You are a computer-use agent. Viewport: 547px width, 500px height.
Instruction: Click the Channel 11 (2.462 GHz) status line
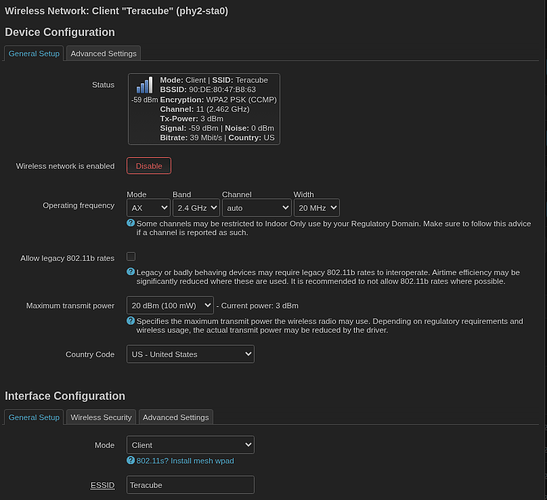(x=205, y=109)
